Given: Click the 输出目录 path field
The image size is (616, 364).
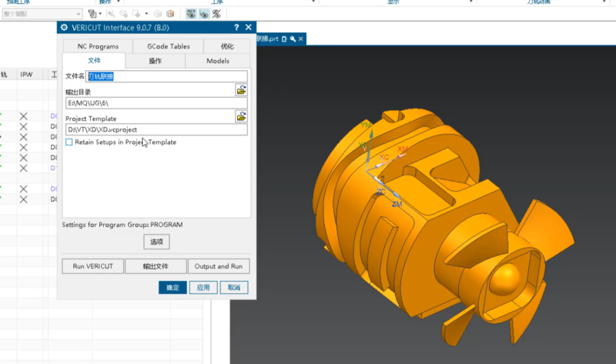Looking at the screenshot, I should click(156, 103).
